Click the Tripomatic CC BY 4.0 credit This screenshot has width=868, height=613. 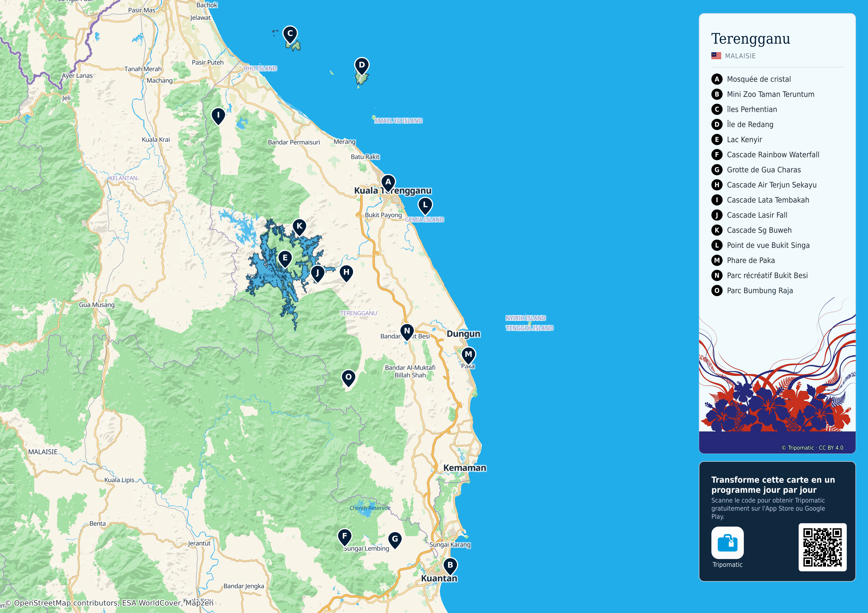812,448
